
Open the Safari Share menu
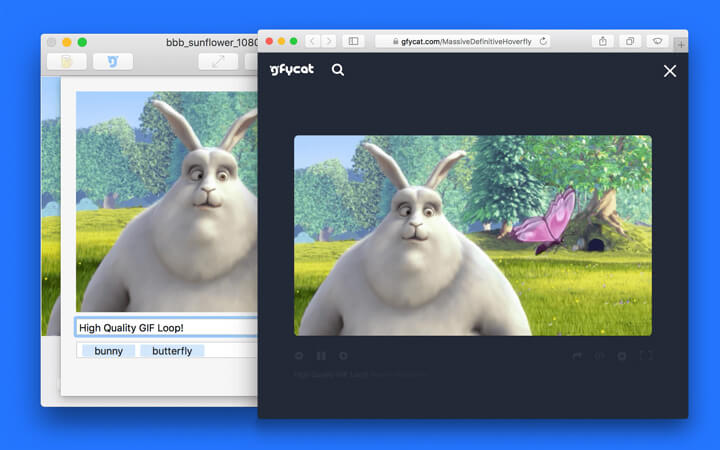tap(603, 41)
